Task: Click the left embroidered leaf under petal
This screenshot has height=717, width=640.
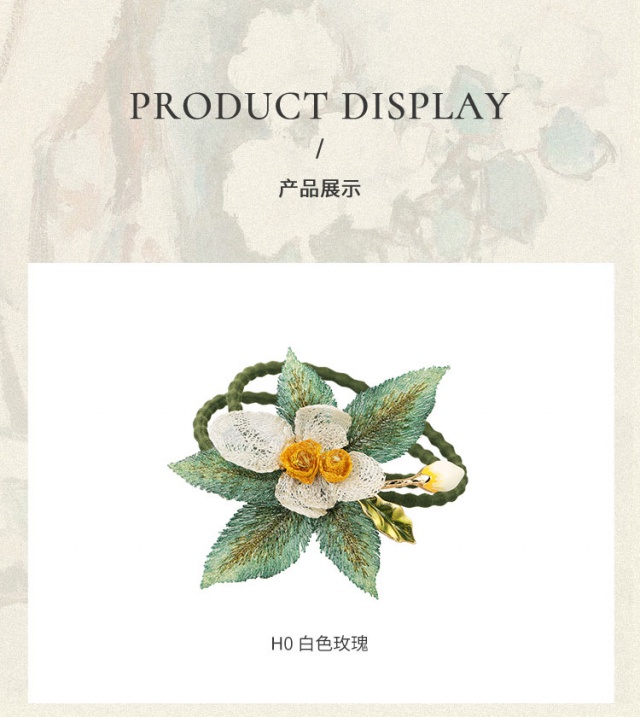Action: pos(219,476)
